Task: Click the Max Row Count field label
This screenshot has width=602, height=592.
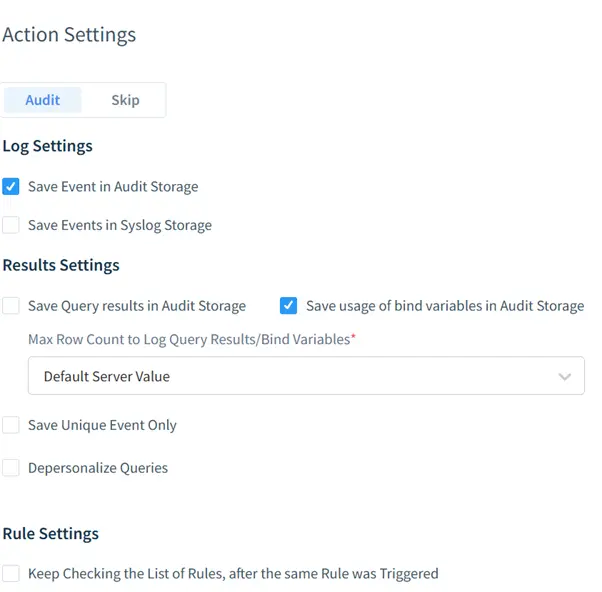Action: pos(190,340)
